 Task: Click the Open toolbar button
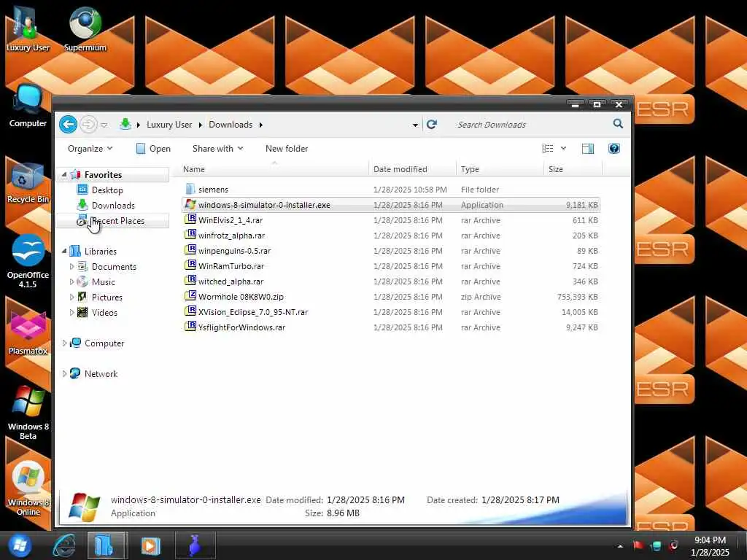click(153, 149)
